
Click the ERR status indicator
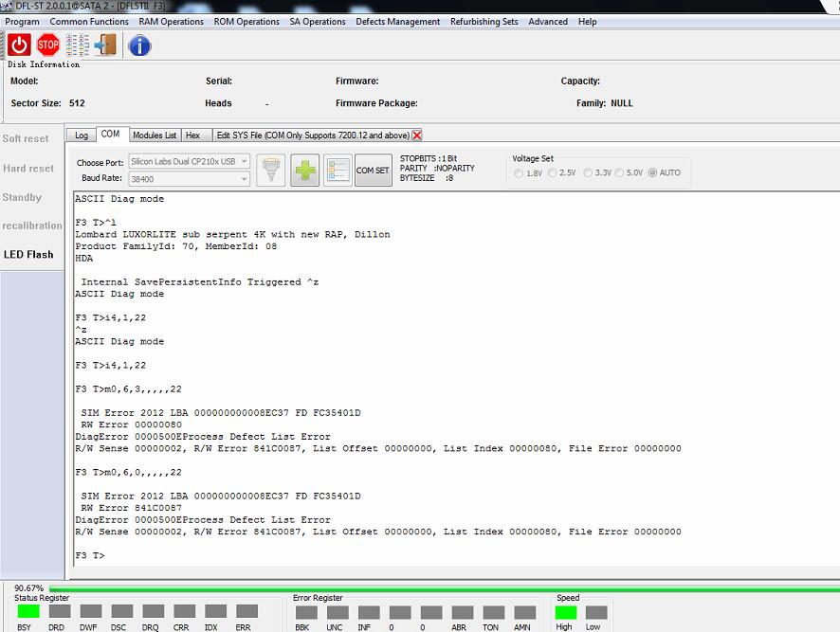point(247,611)
